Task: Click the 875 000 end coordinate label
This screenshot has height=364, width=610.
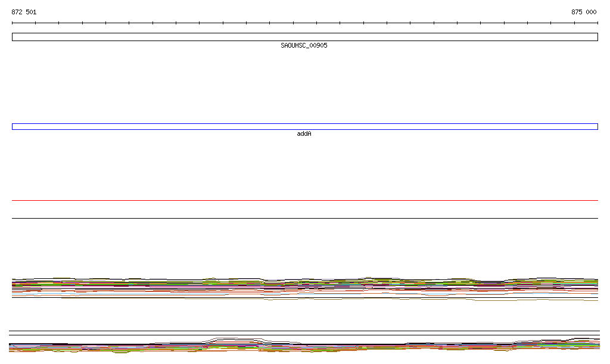Action: pos(583,12)
